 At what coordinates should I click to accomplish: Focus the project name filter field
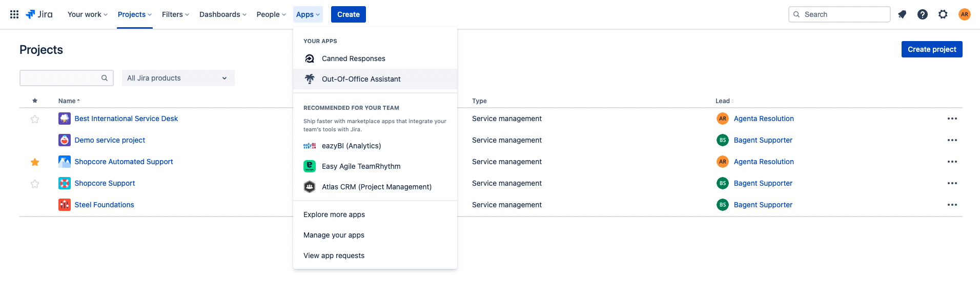point(67,78)
